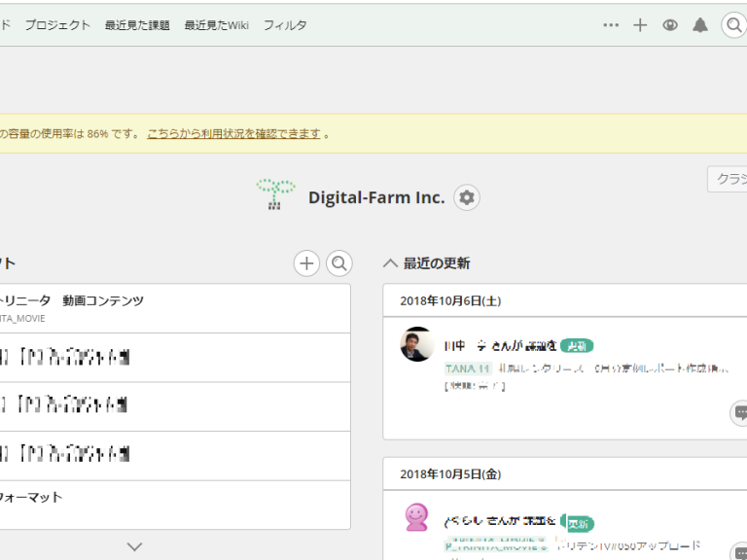Viewport: 747px width, 560px height.
Task: Open the フィルタ menu
Action: pyautogui.click(x=285, y=25)
